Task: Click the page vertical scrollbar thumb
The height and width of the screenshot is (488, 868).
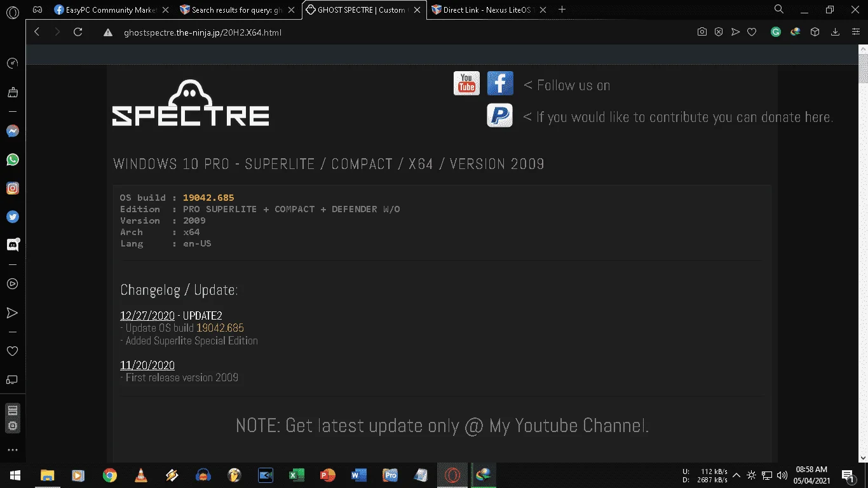Action: (862, 69)
